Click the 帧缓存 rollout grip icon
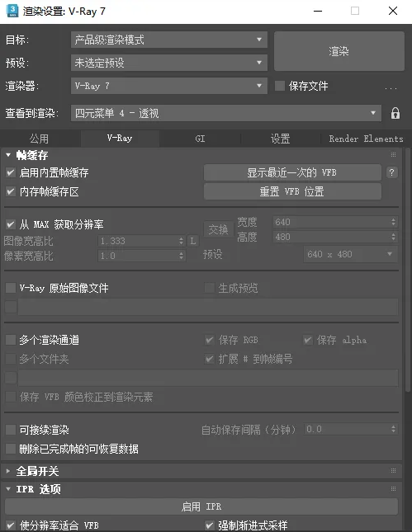Screen dimensions: 412x532 pos(393,155)
